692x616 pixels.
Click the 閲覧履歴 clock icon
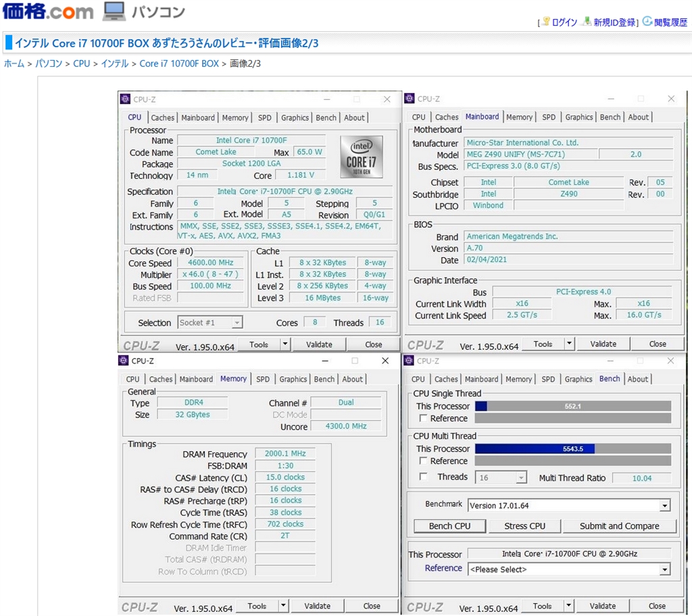point(647,21)
